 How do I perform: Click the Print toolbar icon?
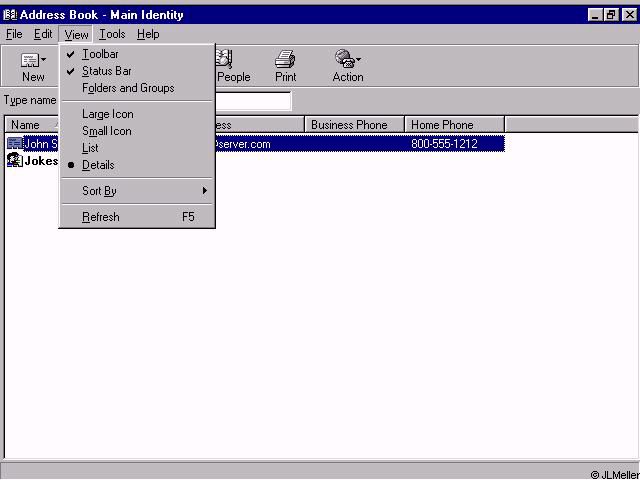click(285, 60)
